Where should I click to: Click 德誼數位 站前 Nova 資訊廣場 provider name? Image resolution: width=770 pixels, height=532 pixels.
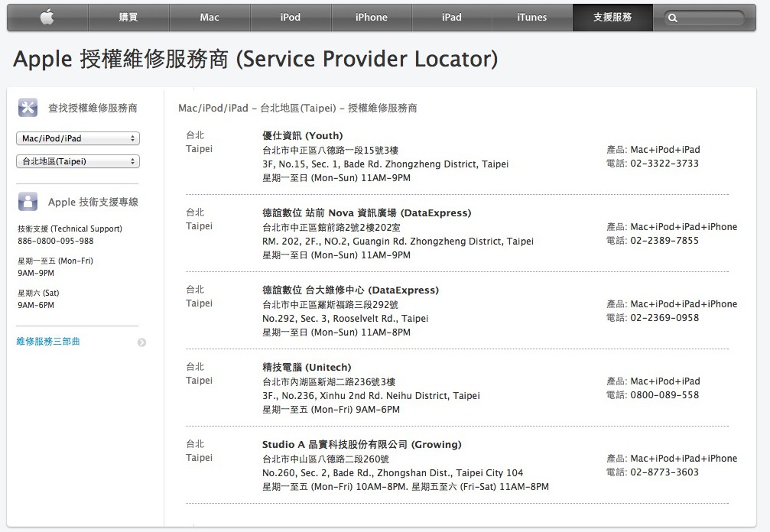(x=366, y=213)
